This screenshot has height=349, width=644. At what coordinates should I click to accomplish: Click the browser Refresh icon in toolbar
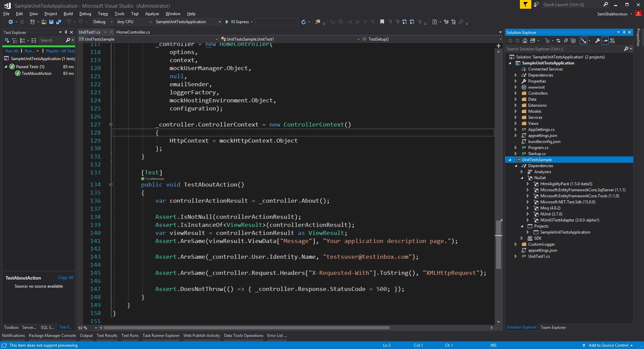point(304,22)
